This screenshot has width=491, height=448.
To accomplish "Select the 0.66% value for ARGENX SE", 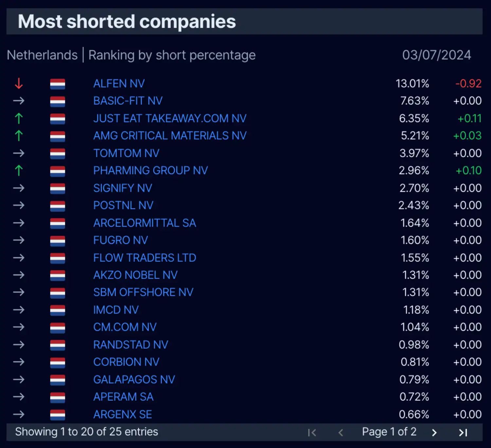I will click(x=414, y=414).
